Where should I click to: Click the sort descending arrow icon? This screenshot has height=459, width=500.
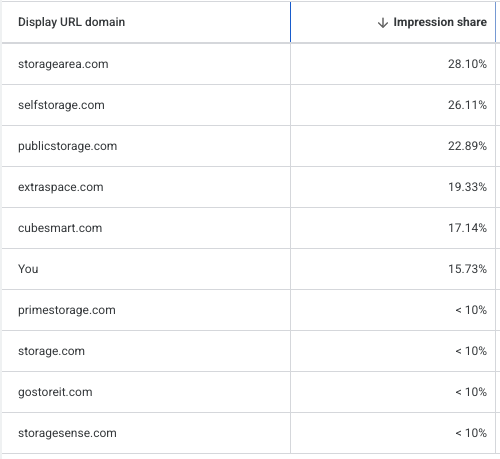tap(383, 23)
